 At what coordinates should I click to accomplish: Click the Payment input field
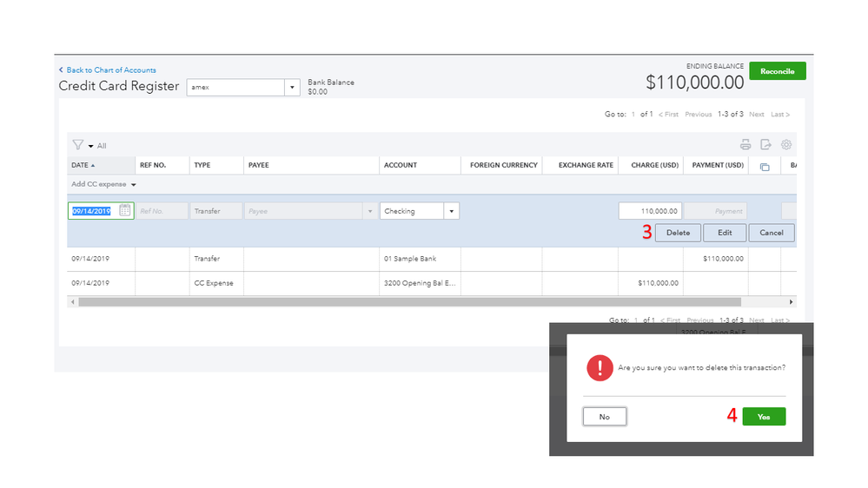[715, 211]
